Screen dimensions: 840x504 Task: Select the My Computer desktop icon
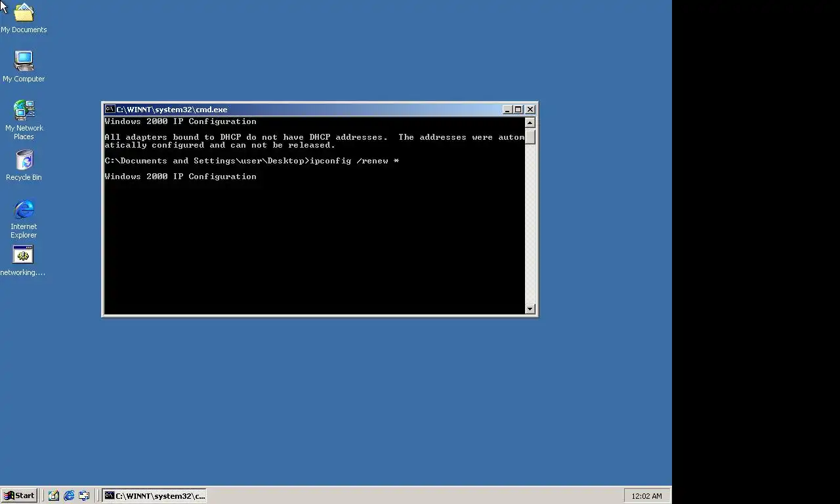[24, 66]
